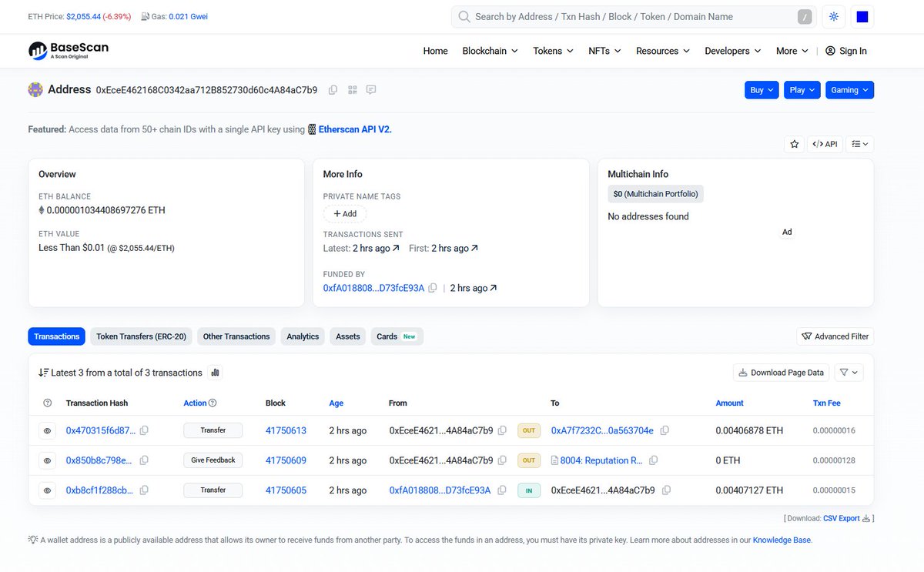Click the star icon to watch address
The image size is (924, 572).
click(794, 144)
